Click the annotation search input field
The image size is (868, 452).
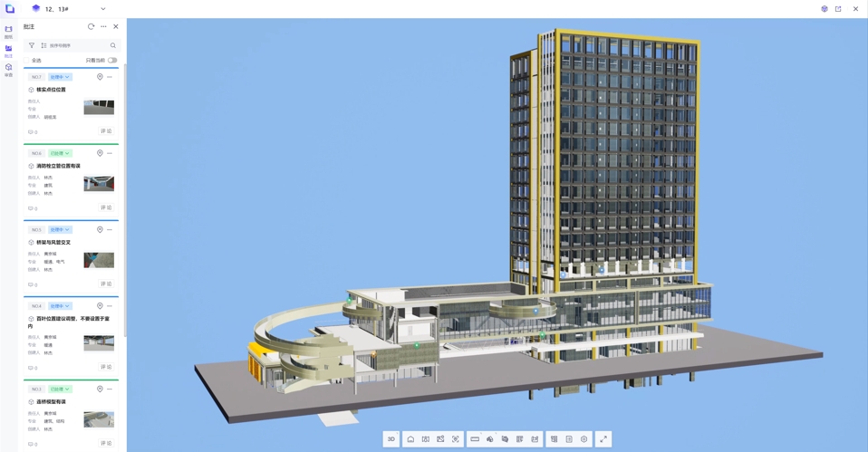click(x=77, y=45)
